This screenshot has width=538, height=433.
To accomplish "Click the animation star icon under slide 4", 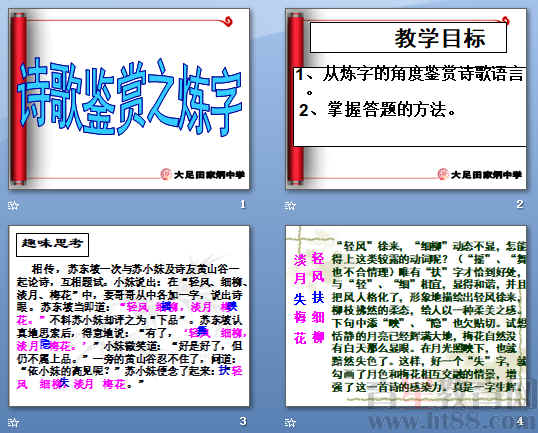I will click(x=290, y=422).
